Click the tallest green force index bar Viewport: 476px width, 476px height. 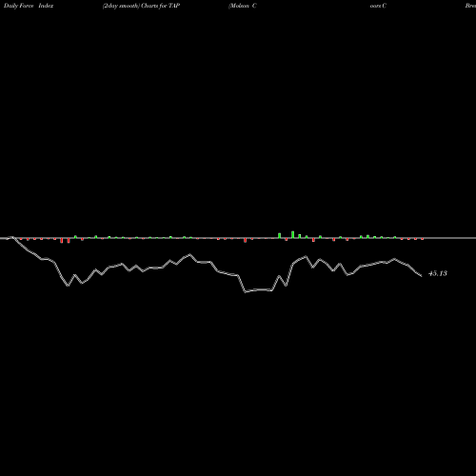coord(292,234)
